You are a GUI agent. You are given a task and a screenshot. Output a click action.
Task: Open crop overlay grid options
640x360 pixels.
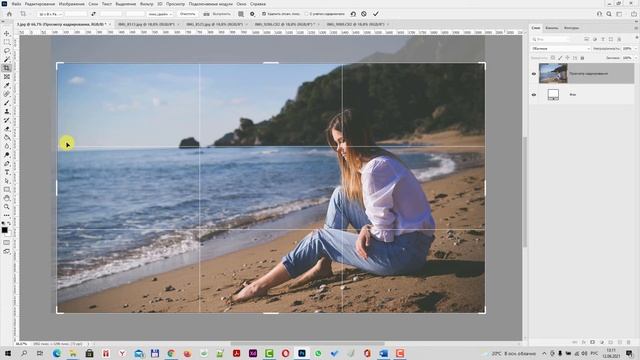tap(241, 14)
